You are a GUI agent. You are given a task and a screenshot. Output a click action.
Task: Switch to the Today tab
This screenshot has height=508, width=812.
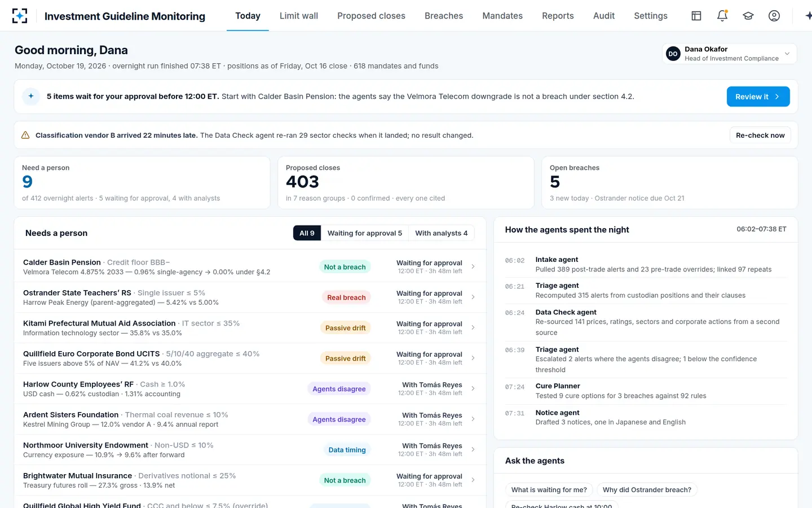[x=248, y=16]
